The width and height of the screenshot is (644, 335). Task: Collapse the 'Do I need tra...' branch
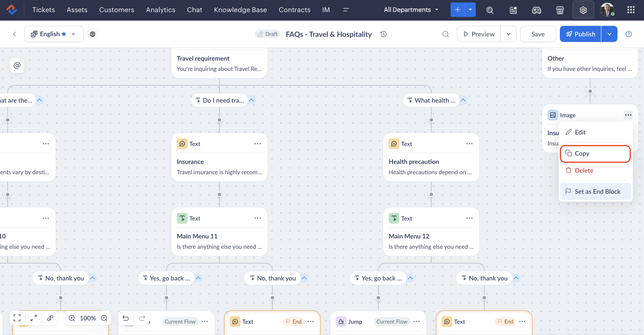(x=252, y=100)
